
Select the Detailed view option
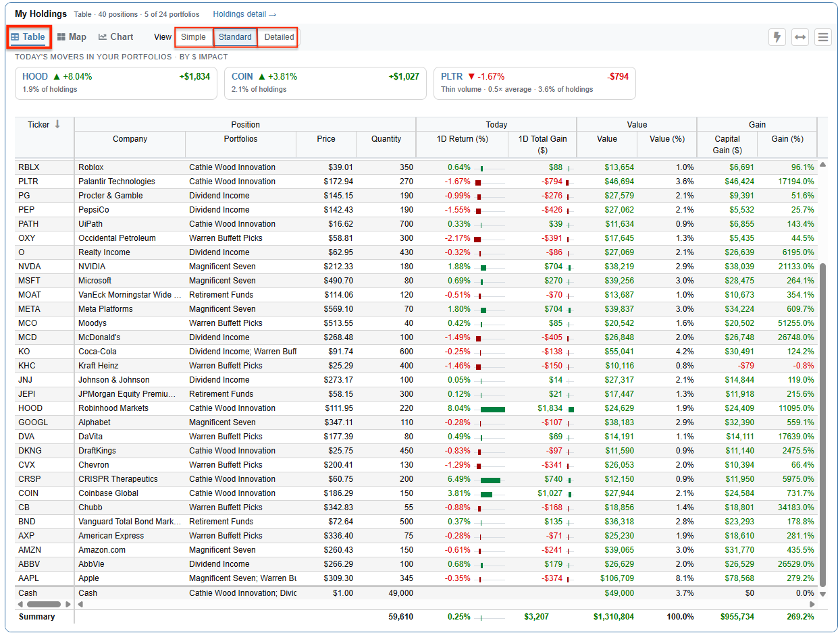[x=279, y=37]
